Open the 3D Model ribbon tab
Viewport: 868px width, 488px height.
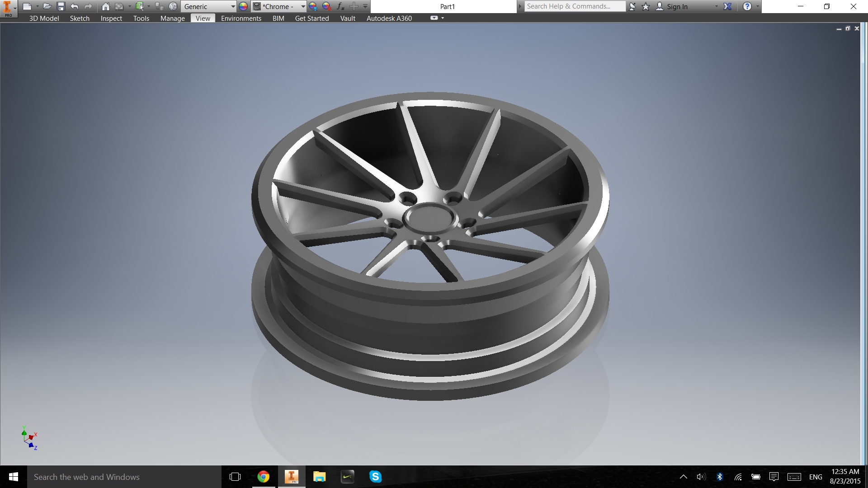(x=44, y=19)
